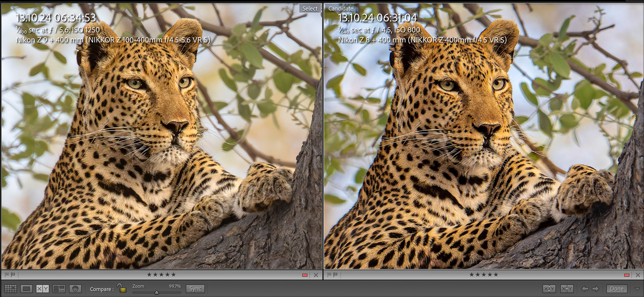Switch to Grid view
The height and width of the screenshot is (297, 644).
[11, 289]
